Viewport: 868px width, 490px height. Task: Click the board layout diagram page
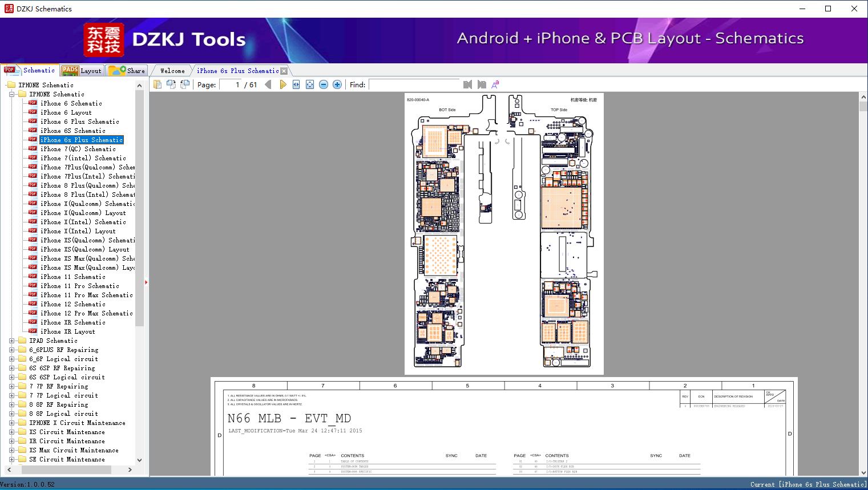coord(504,234)
